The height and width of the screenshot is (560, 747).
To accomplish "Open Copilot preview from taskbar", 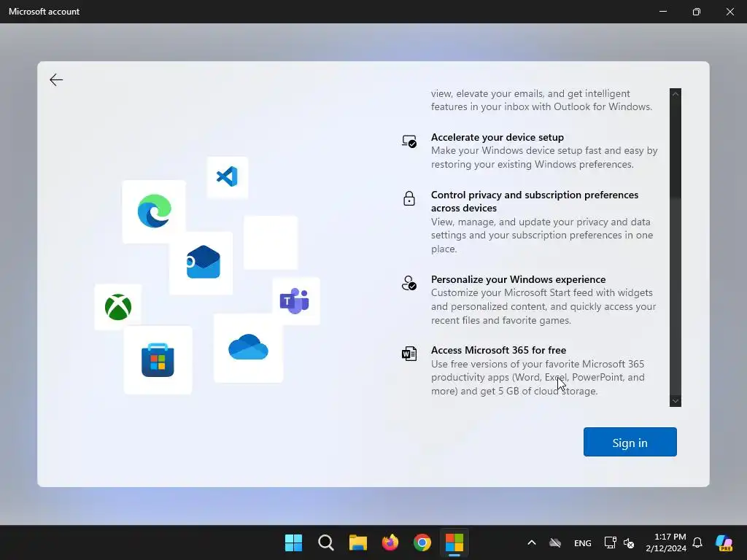I will coord(724,542).
